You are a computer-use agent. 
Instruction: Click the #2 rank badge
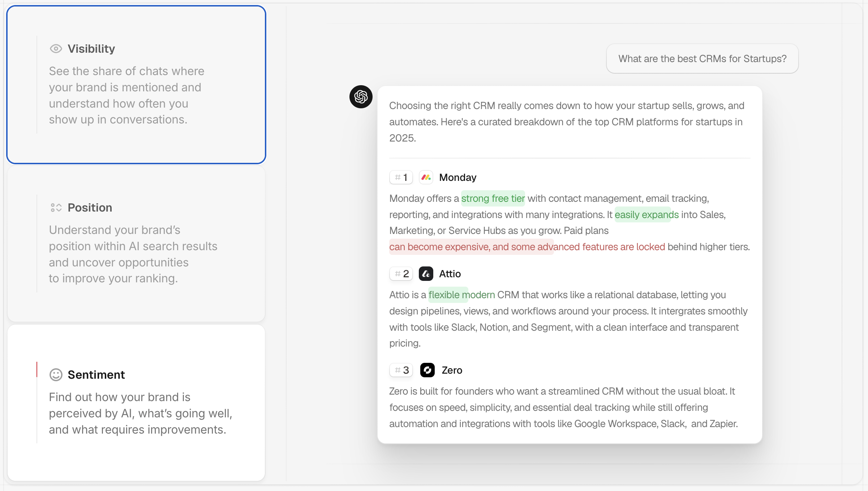pyautogui.click(x=401, y=274)
